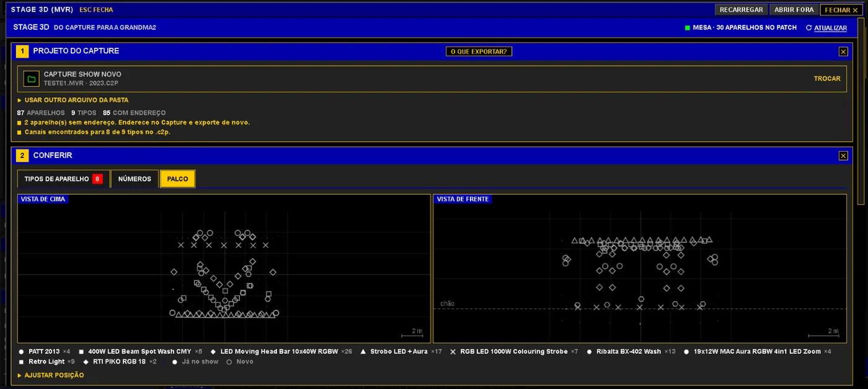
Task: Click Abrir Fora to open externally
Action: (794, 10)
